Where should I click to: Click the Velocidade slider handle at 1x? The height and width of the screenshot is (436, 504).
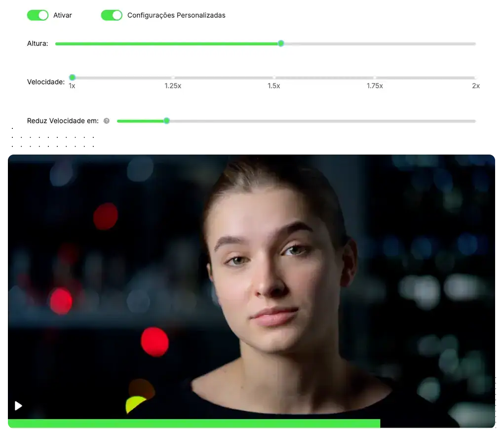[73, 77]
